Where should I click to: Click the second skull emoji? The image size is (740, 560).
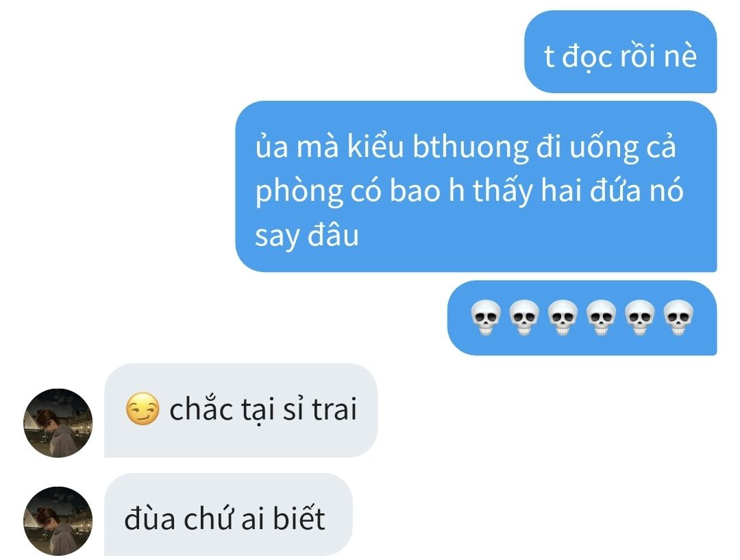click(524, 318)
